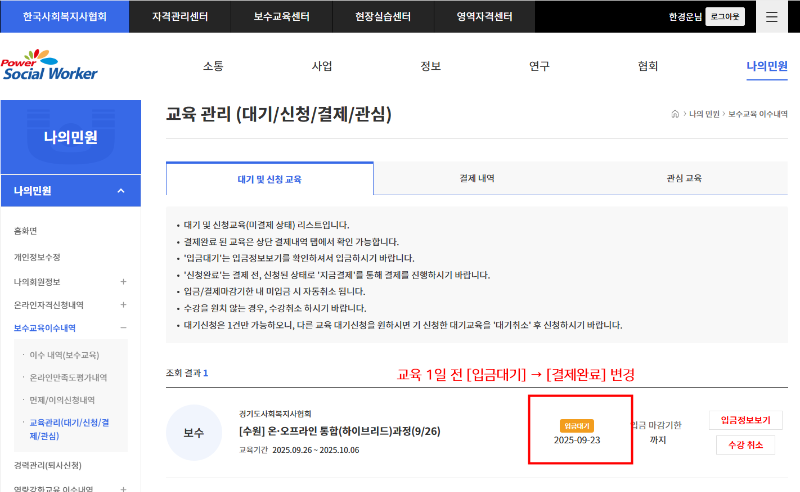This screenshot has height=492, width=800.
Task: Expand the 나의회원정보 submenu
Action: (123, 281)
